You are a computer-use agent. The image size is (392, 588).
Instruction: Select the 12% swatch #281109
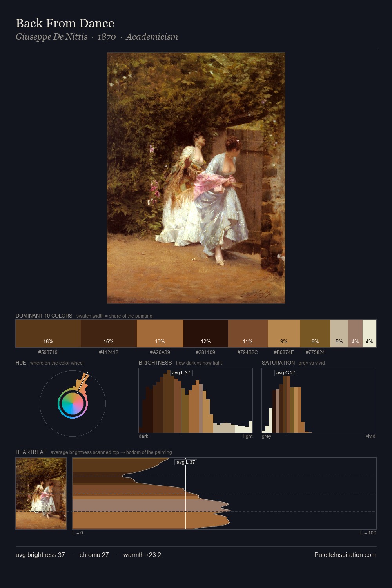(206, 334)
